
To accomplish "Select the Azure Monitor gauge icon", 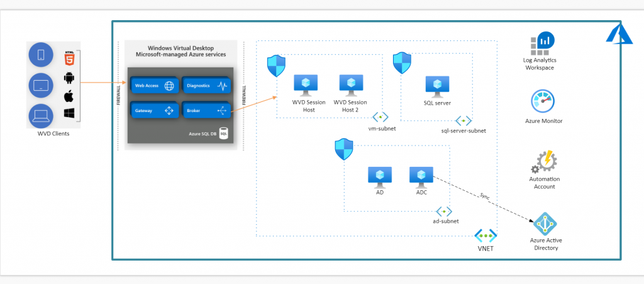I will (543, 102).
